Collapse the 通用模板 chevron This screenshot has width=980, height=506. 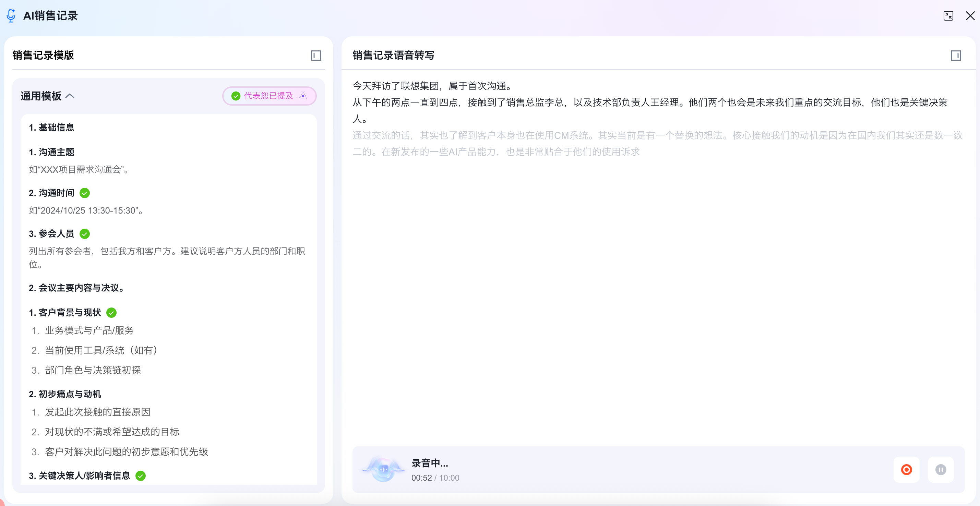click(x=70, y=96)
